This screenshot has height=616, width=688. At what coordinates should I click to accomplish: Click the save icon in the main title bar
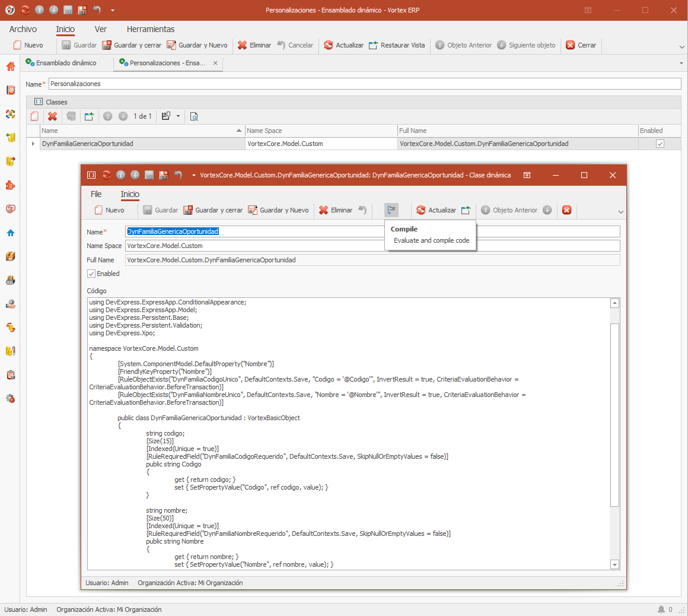pyautogui.click(x=68, y=9)
